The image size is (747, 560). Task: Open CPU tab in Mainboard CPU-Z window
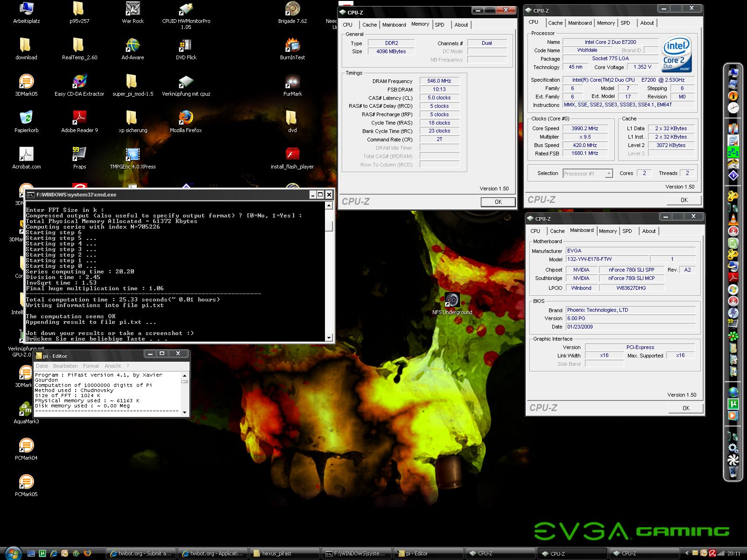coord(535,231)
